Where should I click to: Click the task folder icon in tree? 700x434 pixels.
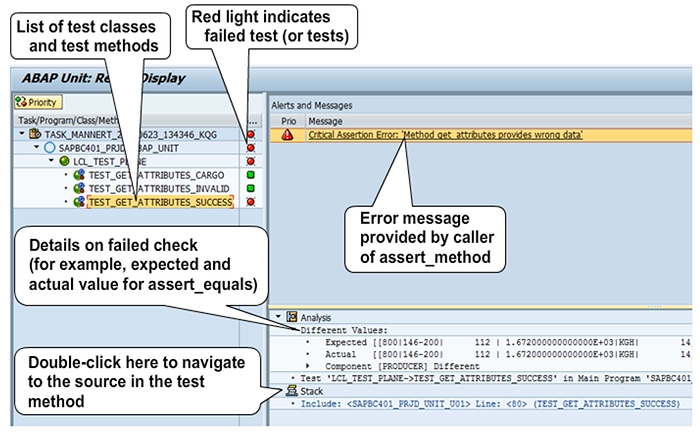coord(34,133)
